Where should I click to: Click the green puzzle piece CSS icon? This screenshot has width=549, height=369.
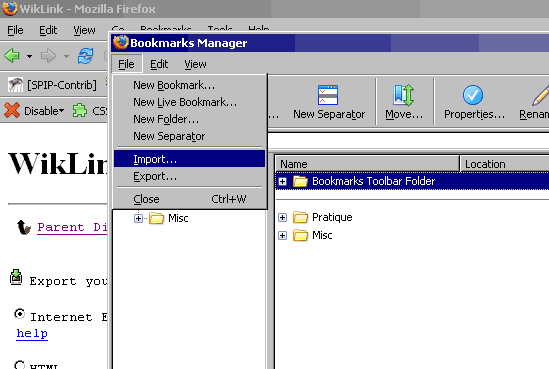pos(80,111)
